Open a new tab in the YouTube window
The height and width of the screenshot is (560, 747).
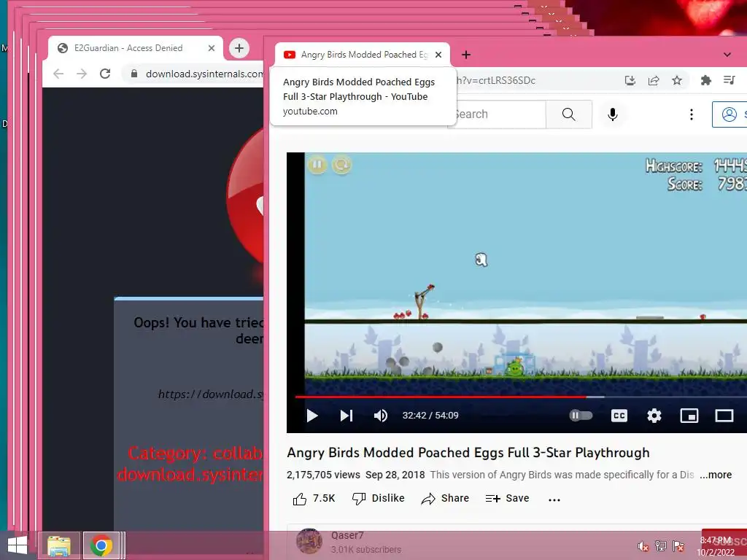click(466, 55)
